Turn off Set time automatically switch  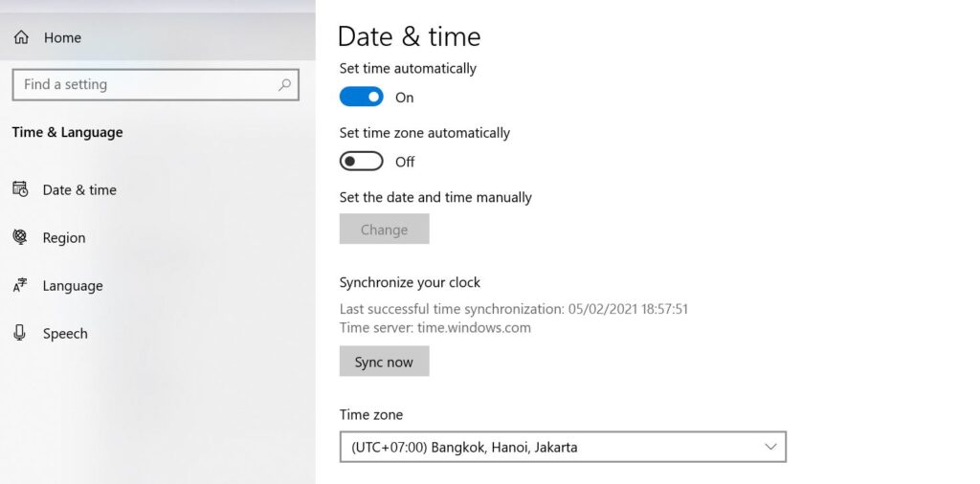(362, 97)
